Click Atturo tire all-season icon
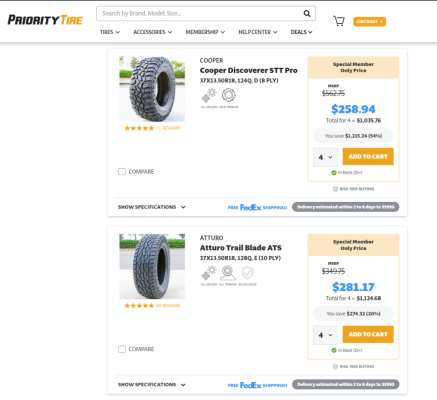437x400 pixels. (x=209, y=273)
